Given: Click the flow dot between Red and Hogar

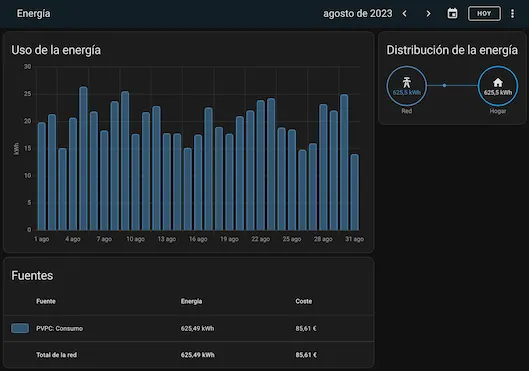Looking at the screenshot, I should coord(444,86).
